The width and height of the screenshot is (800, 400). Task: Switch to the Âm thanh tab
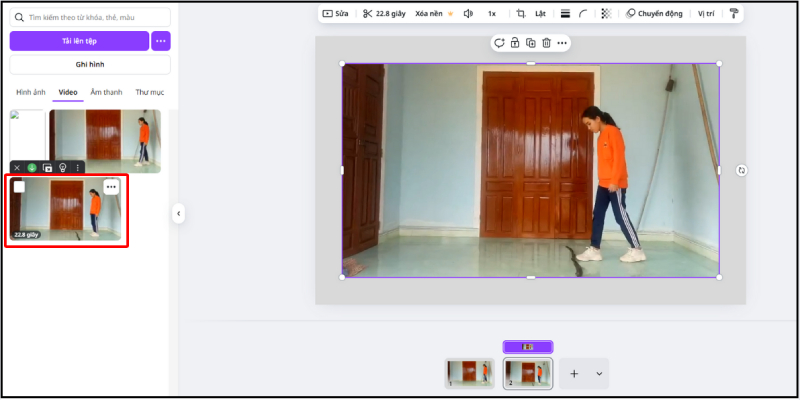coord(106,92)
